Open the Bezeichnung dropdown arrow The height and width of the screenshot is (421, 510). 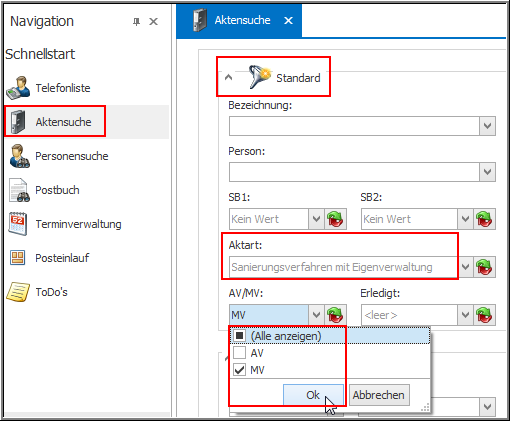(487, 126)
